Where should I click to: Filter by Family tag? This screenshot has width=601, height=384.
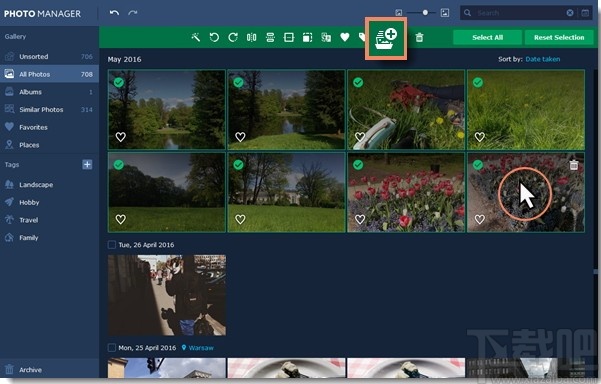pyautogui.click(x=49, y=237)
